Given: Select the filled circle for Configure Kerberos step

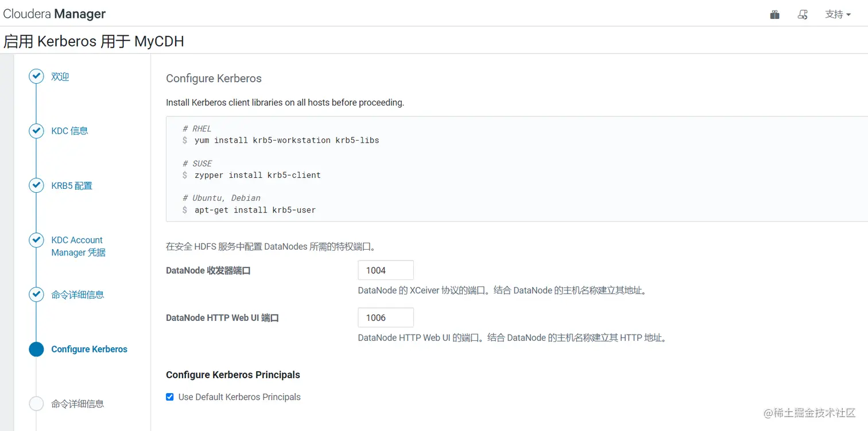Looking at the screenshot, I should pos(36,349).
